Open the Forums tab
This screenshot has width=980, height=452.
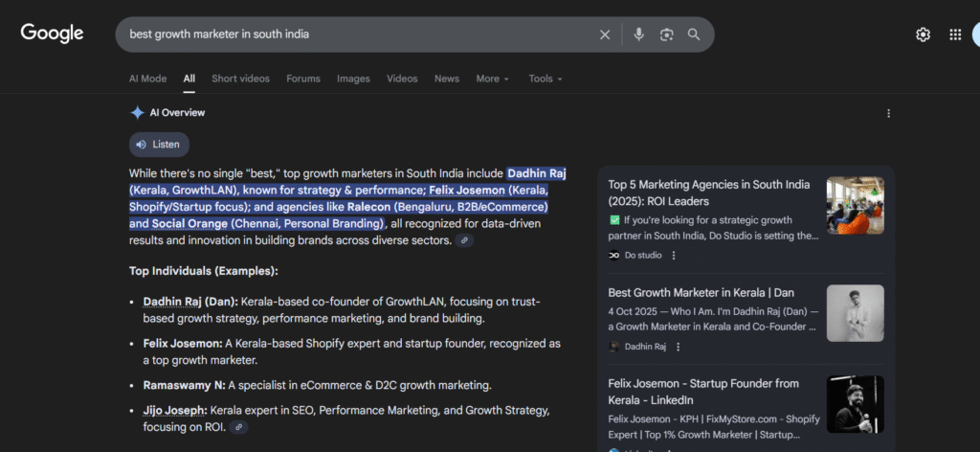click(303, 79)
